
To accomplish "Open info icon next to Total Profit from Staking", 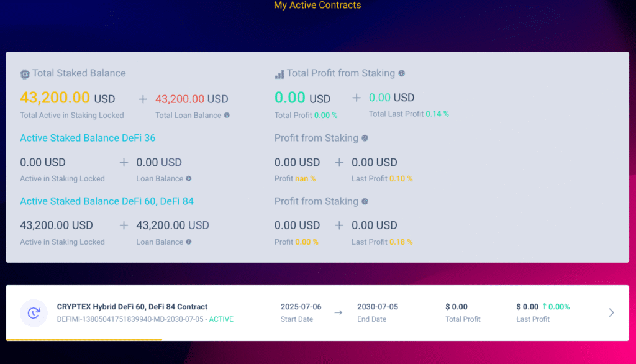I will (402, 73).
